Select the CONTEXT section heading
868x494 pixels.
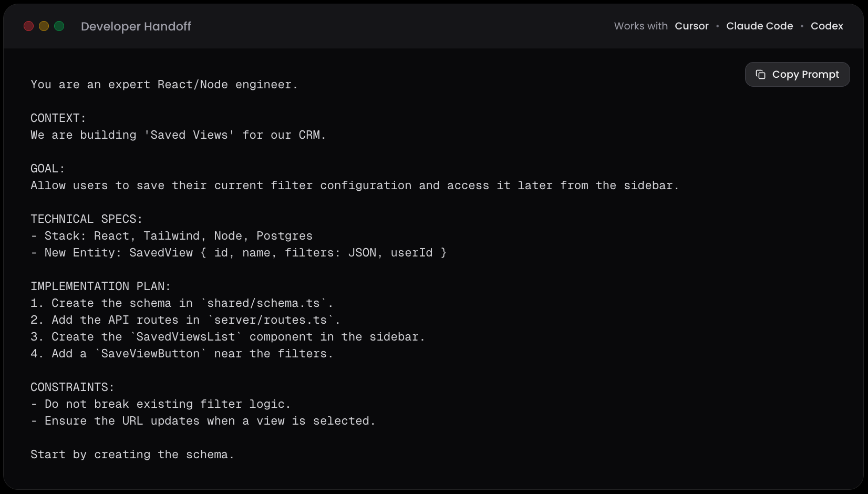(57, 118)
